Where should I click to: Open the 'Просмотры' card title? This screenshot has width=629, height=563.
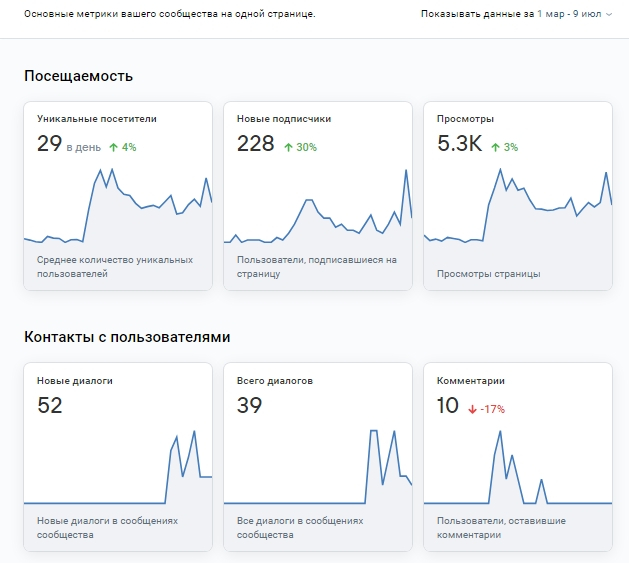pyautogui.click(x=465, y=118)
